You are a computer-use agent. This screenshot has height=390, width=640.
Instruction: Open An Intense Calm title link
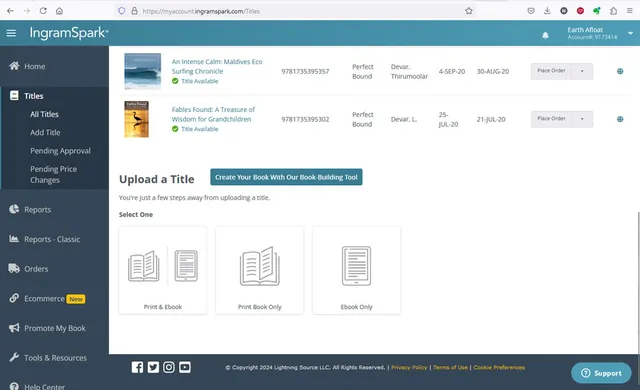coord(217,66)
